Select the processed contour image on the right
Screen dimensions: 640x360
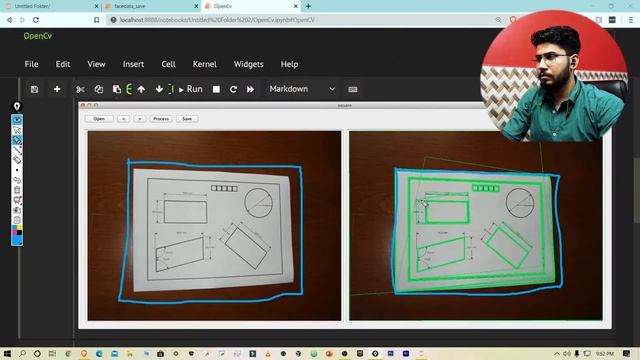[x=476, y=226]
